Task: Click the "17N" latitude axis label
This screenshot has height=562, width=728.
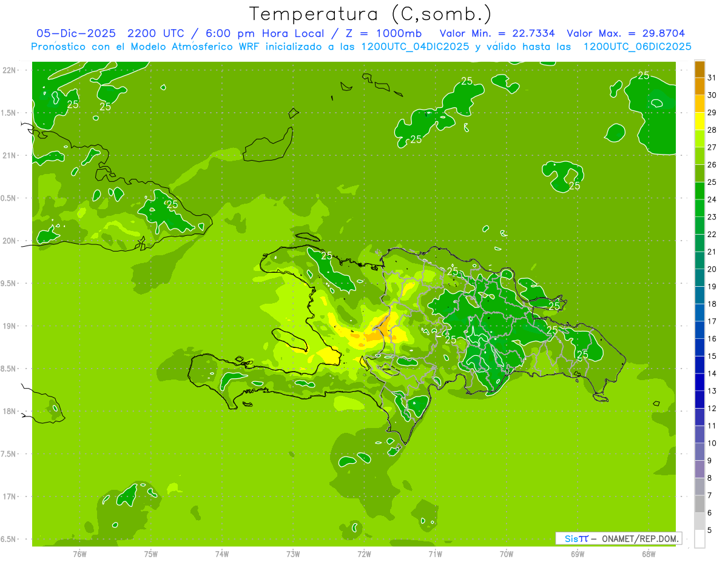Action: (x=10, y=497)
